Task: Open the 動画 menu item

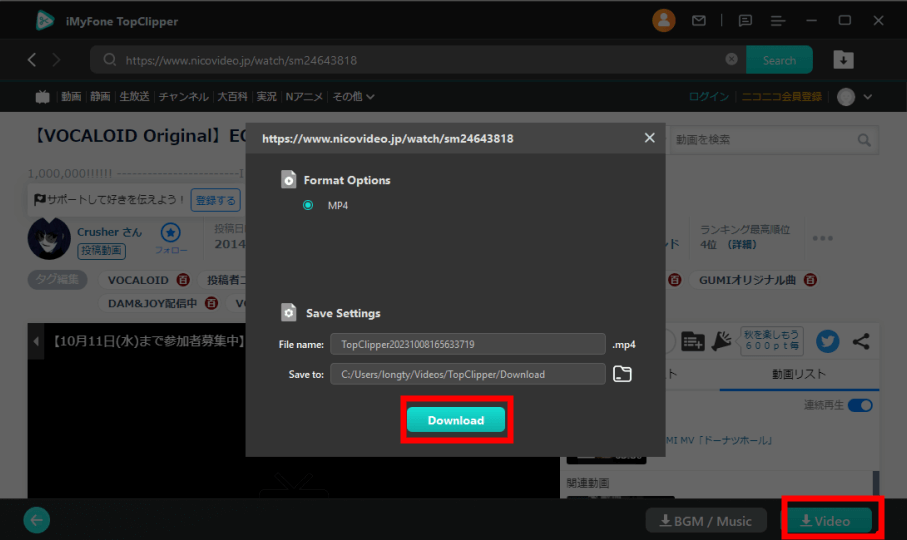Action: point(71,97)
